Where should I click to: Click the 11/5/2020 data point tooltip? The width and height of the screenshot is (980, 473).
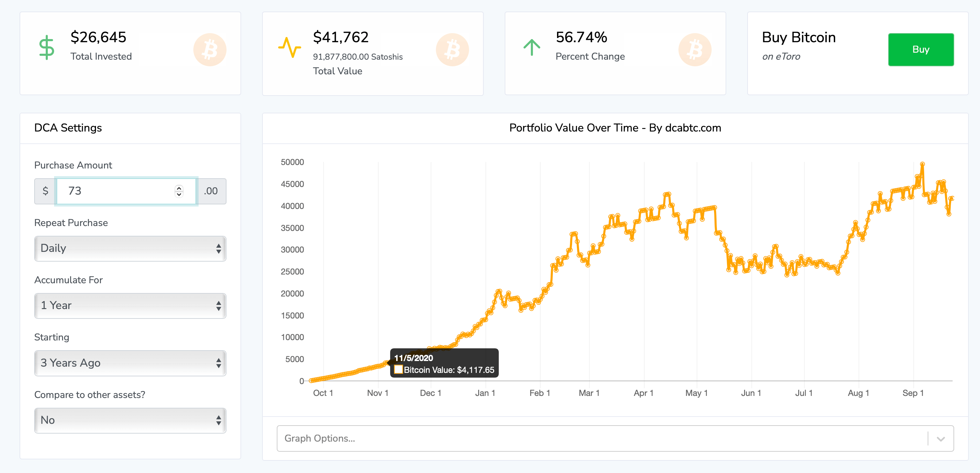pos(444,363)
